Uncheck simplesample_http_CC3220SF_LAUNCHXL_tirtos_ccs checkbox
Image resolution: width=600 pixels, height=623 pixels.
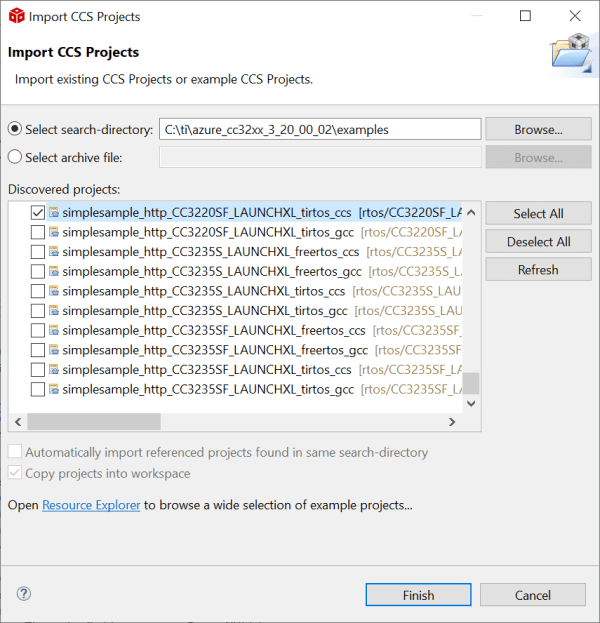pos(38,213)
